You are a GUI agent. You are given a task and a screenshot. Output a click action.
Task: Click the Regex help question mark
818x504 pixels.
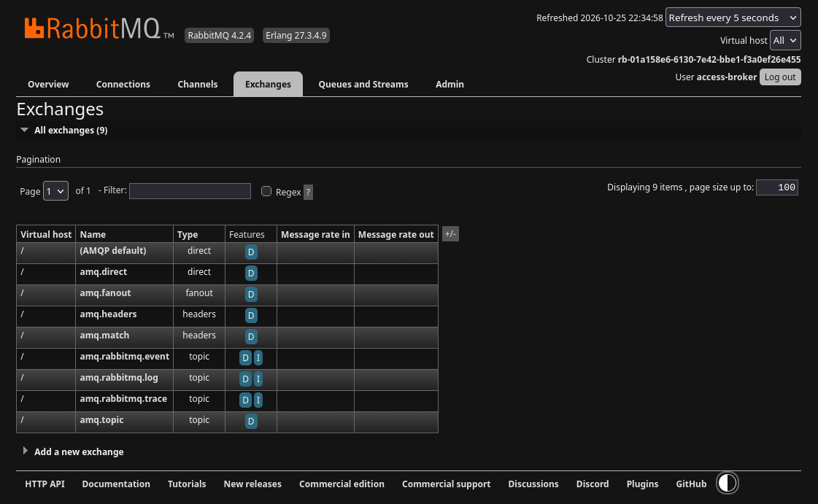309,192
